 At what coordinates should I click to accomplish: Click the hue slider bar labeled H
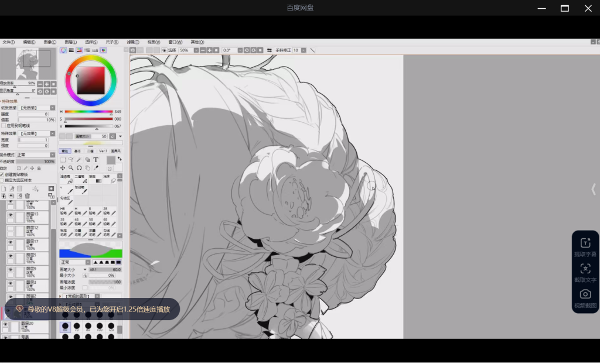(88, 111)
